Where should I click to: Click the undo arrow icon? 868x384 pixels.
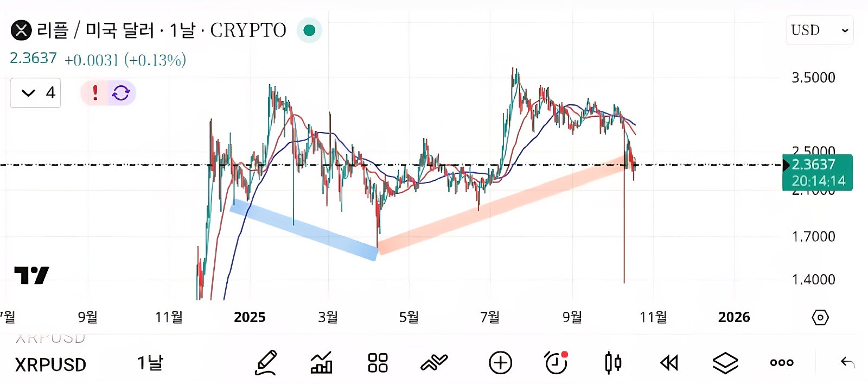tap(847, 363)
